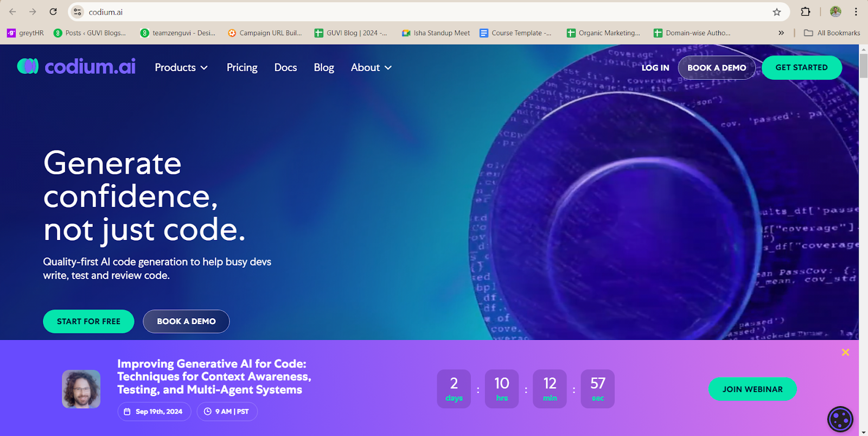Image resolution: width=868 pixels, height=436 pixels.
Task: Click the browser back arrow
Action: [x=12, y=12]
